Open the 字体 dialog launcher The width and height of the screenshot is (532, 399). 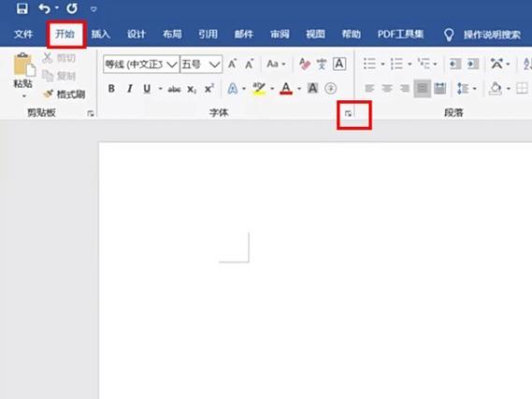coord(348,114)
